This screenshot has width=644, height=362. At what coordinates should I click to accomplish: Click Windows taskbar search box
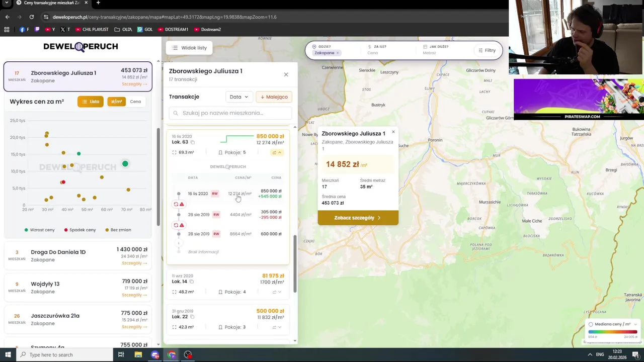(64, 355)
